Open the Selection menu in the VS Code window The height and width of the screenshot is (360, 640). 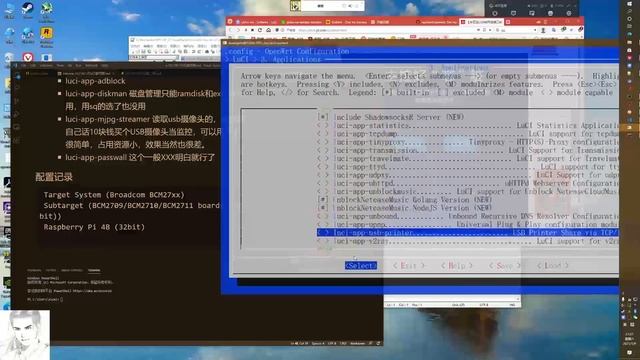46,65
